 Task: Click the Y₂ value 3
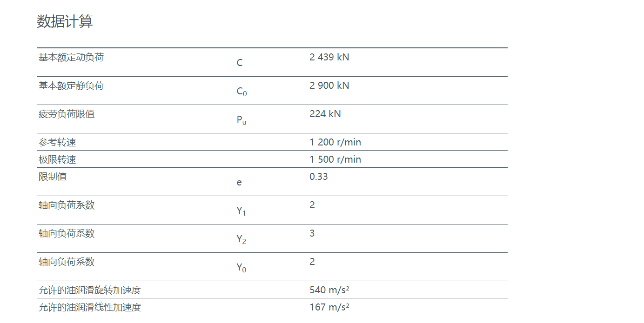pyautogui.click(x=312, y=233)
